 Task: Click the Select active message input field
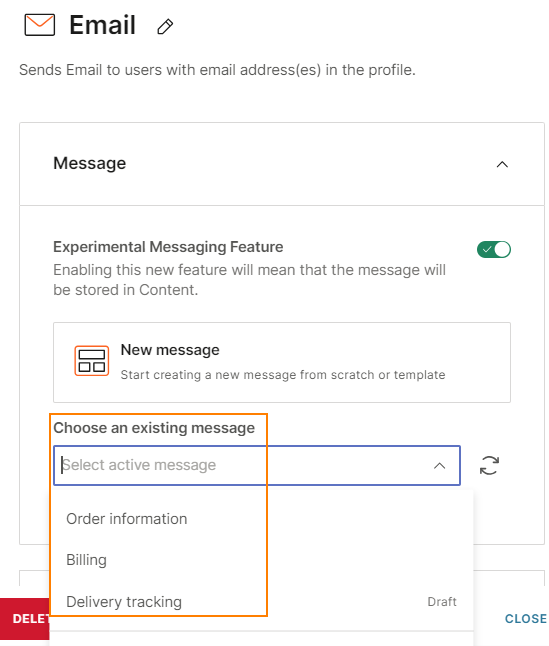coord(257,466)
